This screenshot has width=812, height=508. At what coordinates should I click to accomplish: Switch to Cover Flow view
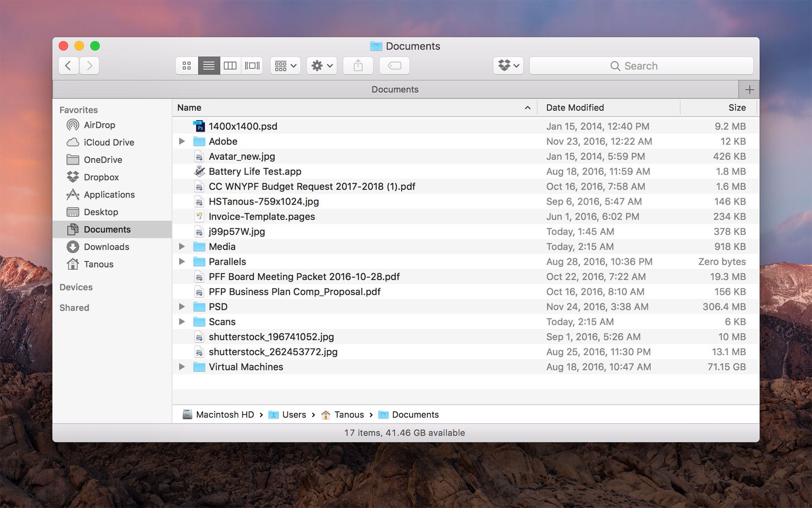tap(252, 66)
